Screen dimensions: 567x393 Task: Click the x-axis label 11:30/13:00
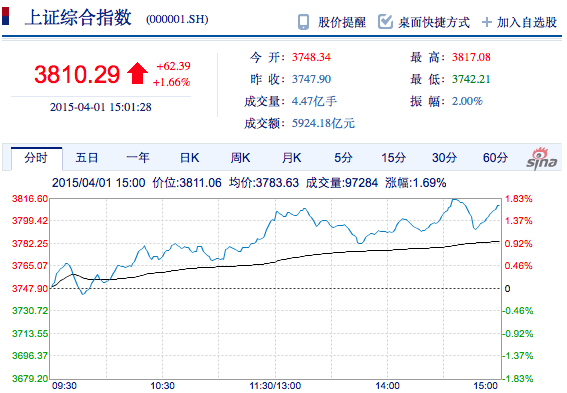click(275, 386)
